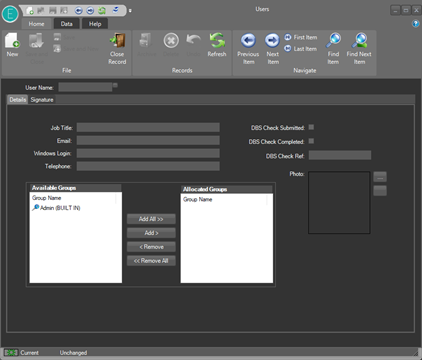The image size is (422, 360).
Task: Click the < Remove button
Action: coord(151,247)
